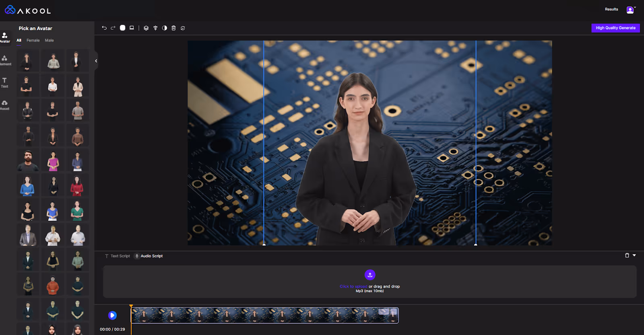Open the white background color swatch
The width and height of the screenshot is (644, 335).
pyautogui.click(x=122, y=28)
